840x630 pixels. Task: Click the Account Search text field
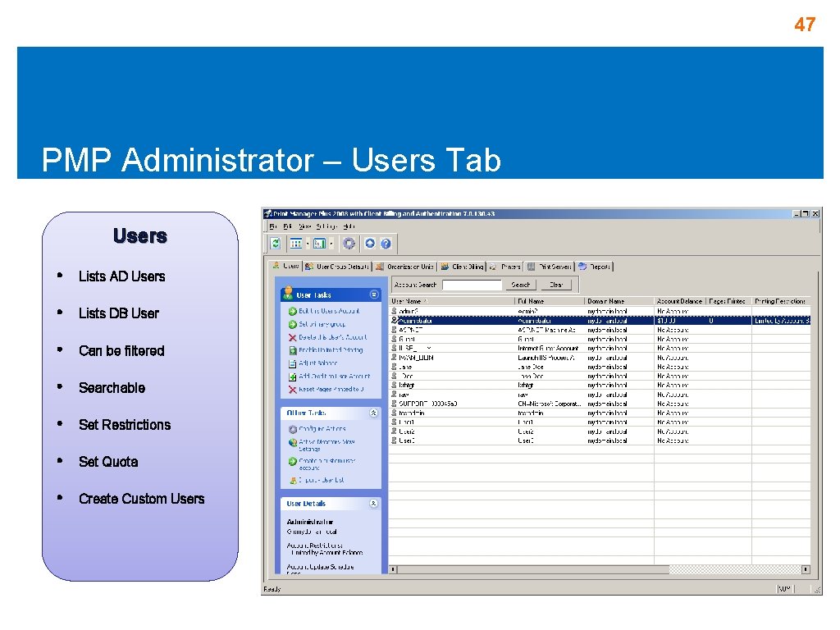(472, 285)
